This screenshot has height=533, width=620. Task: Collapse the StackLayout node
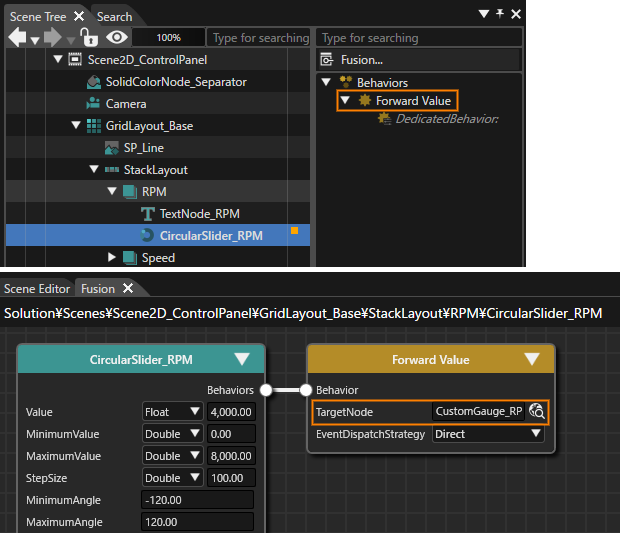(94, 169)
